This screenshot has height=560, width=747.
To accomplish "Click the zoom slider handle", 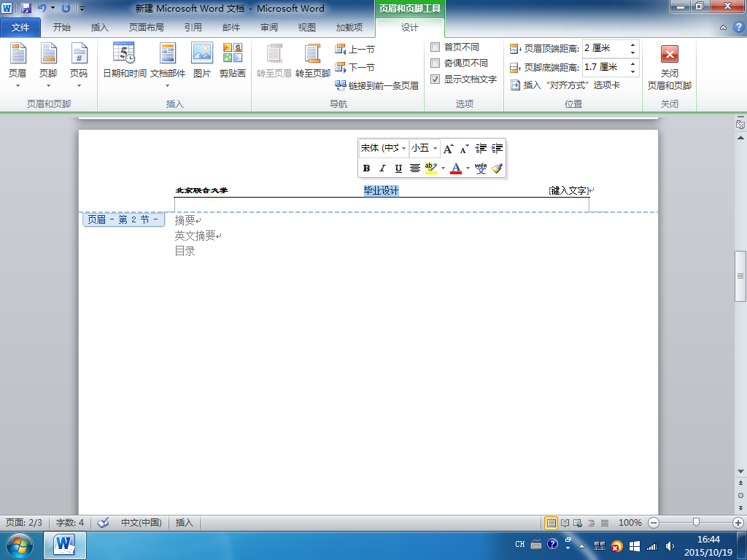I will click(x=696, y=523).
